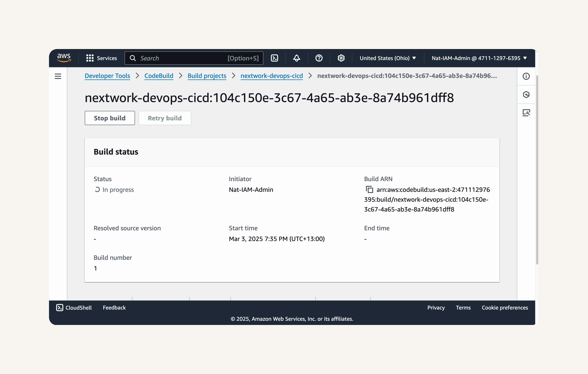The height and width of the screenshot is (374, 588).
Task: Click the Stop build button
Action: pyautogui.click(x=110, y=118)
